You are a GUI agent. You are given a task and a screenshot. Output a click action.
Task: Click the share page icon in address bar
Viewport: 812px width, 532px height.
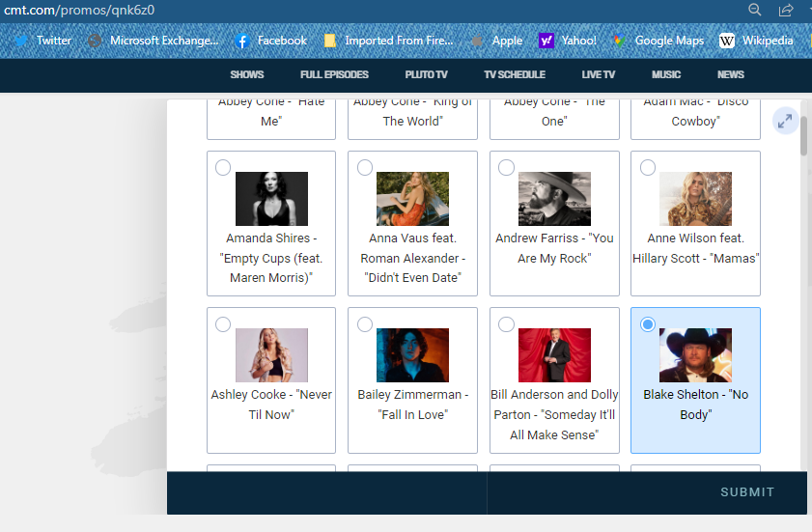786,10
